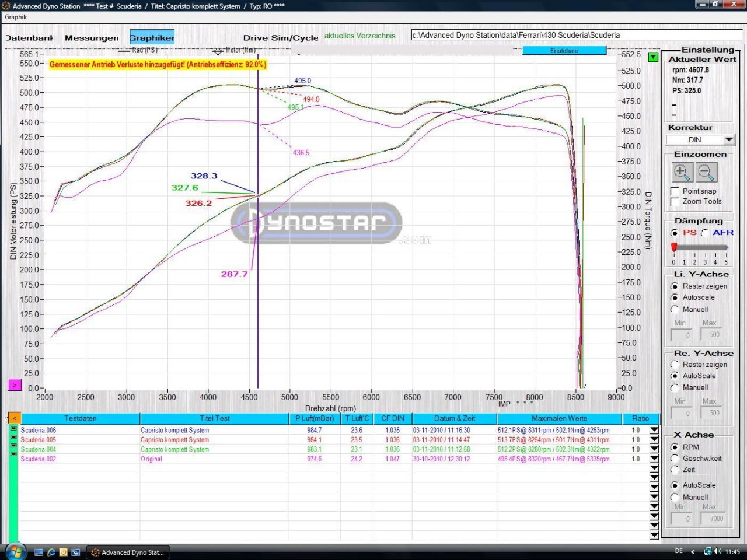Open Windows Start menu orb
Screen dimensions: 747x560
click(x=15, y=551)
